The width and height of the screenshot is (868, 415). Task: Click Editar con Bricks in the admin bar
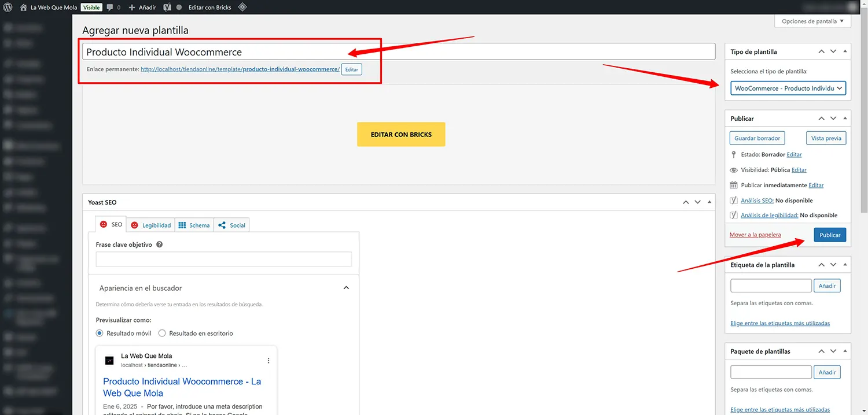point(209,8)
